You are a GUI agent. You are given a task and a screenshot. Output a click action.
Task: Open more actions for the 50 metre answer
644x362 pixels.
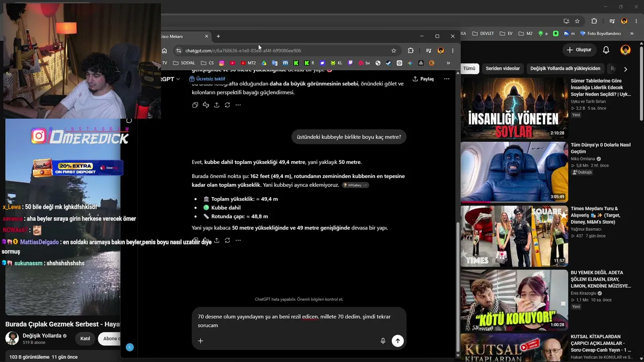(238, 240)
